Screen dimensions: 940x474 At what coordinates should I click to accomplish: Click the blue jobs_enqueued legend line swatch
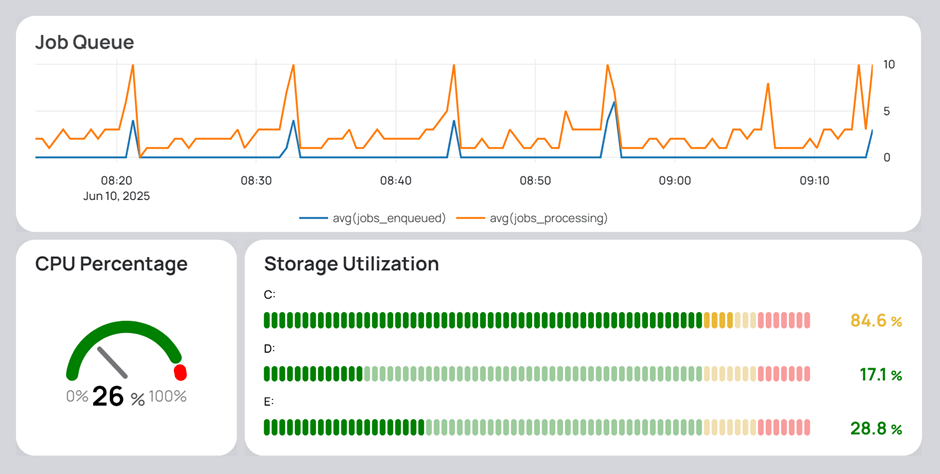coord(314,219)
